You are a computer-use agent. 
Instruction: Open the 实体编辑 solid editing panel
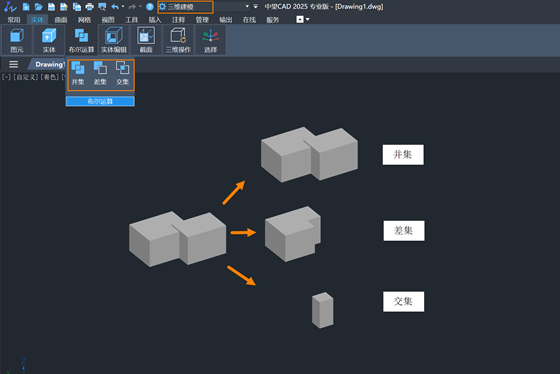pyautogui.click(x=114, y=40)
